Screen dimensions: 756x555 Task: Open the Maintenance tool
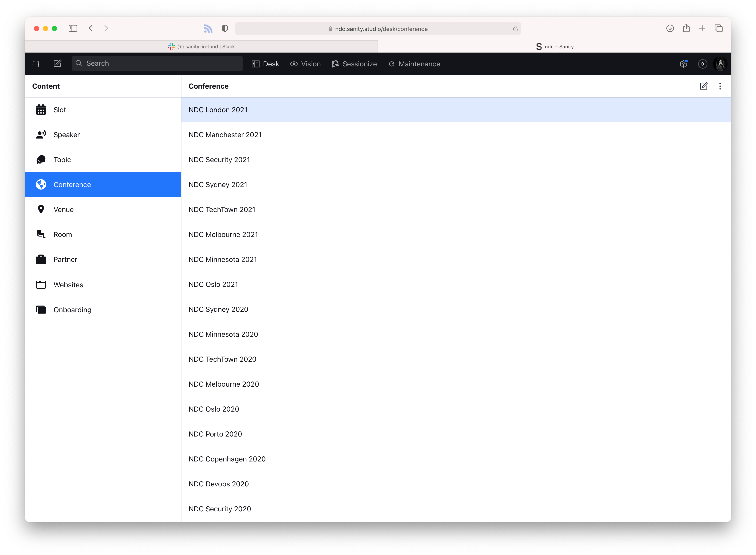(414, 64)
